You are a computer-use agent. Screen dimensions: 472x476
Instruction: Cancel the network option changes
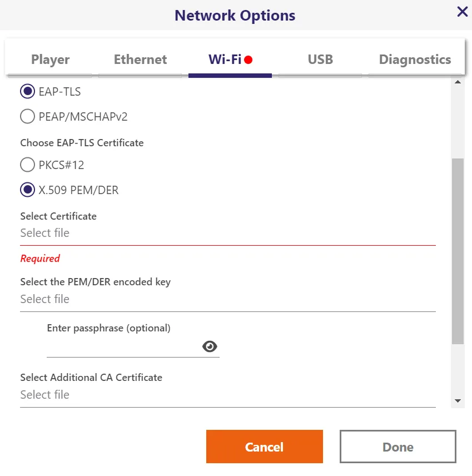click(x=265, y=447)
